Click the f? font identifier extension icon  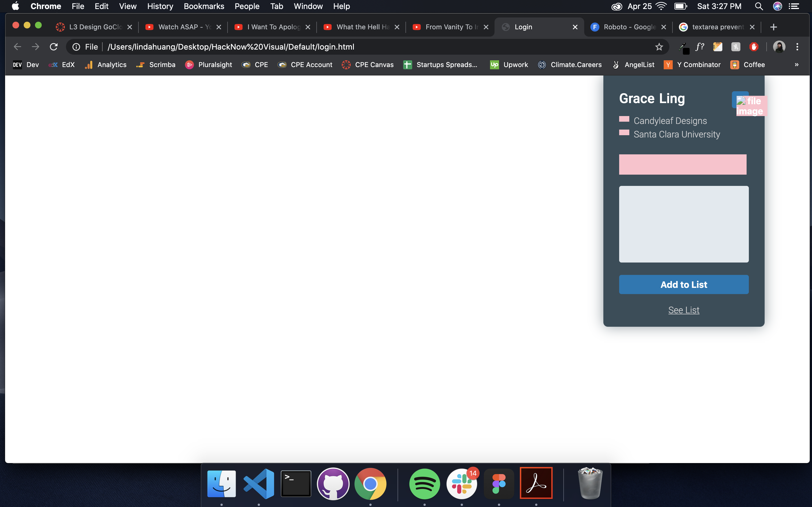coord(700,47)
